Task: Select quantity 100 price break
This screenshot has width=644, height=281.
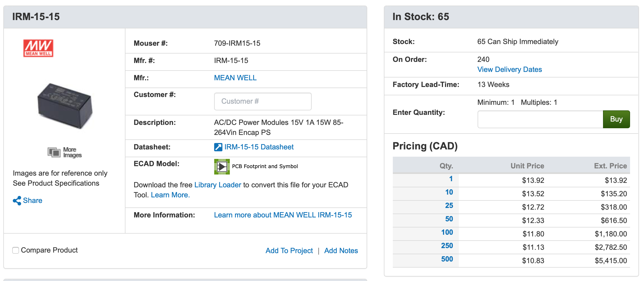Action: [x=447, y=232]
